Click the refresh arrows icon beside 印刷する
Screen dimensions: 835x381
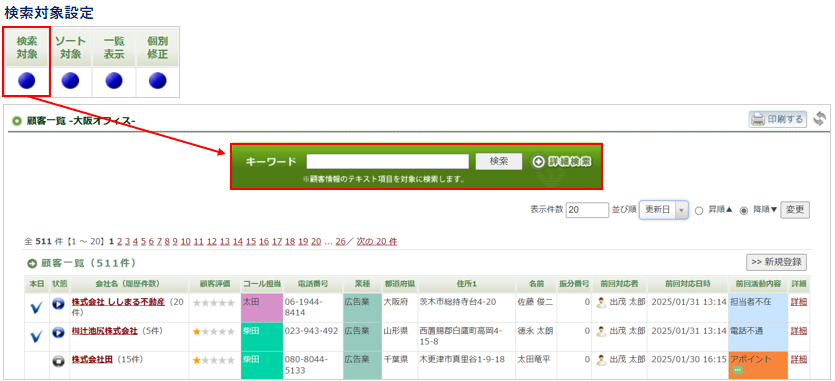coord(820,119)
